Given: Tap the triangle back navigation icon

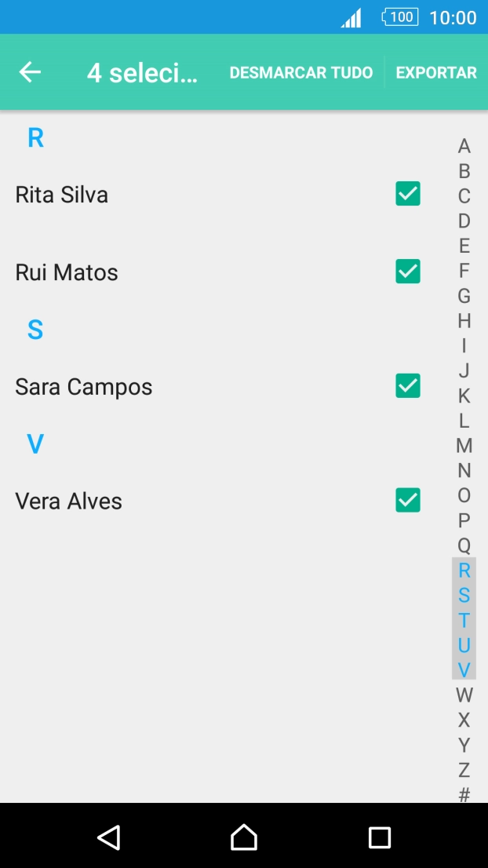Looking at the screenshot, I should 109,837.
